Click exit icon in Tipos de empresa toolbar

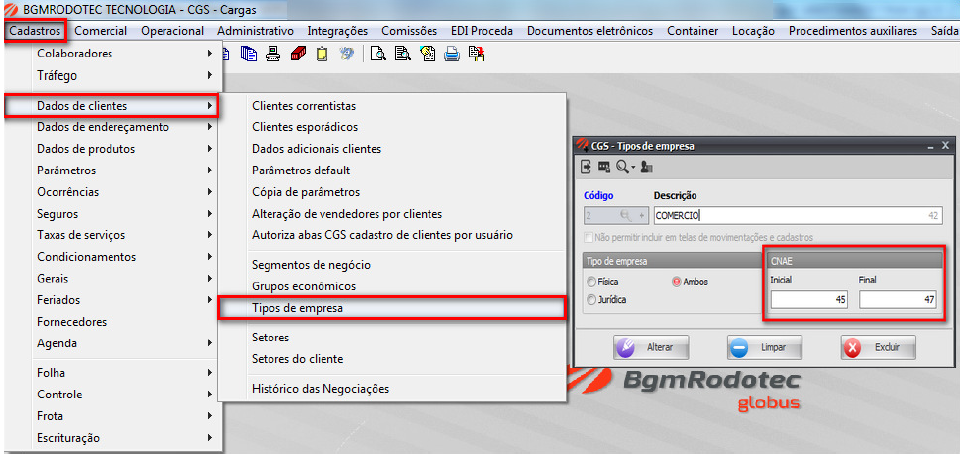pos(587,166)
